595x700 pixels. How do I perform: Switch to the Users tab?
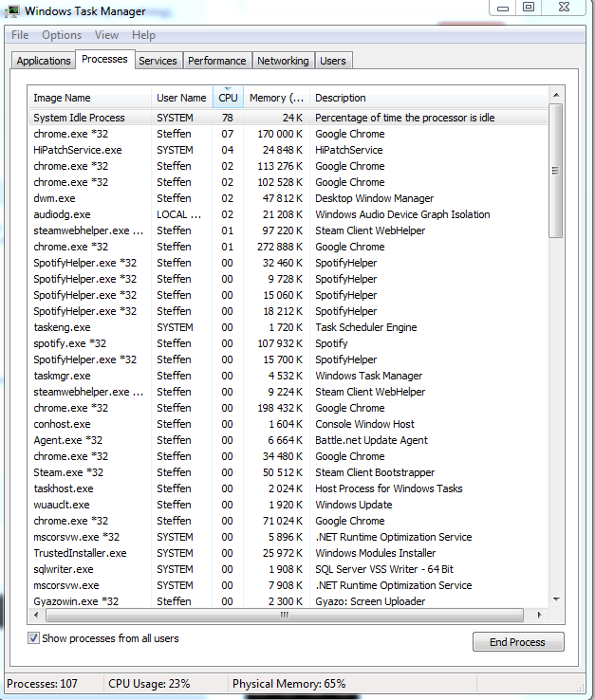333,61
